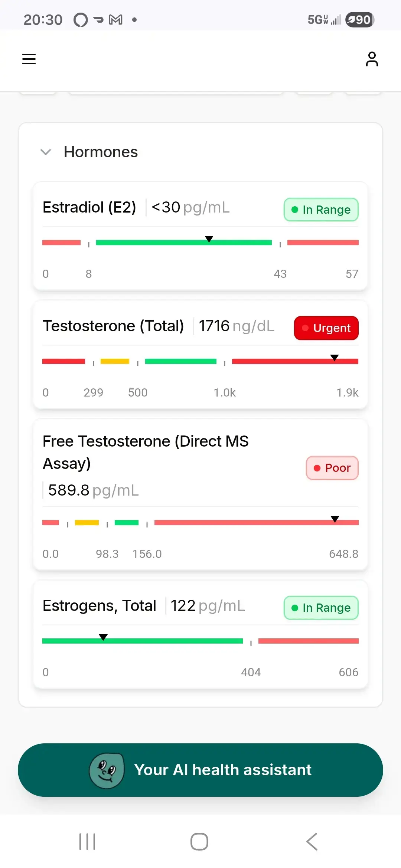Open Your AI health assistant
The height and width of the screenshot is (868, 401).
click(223, 770)
